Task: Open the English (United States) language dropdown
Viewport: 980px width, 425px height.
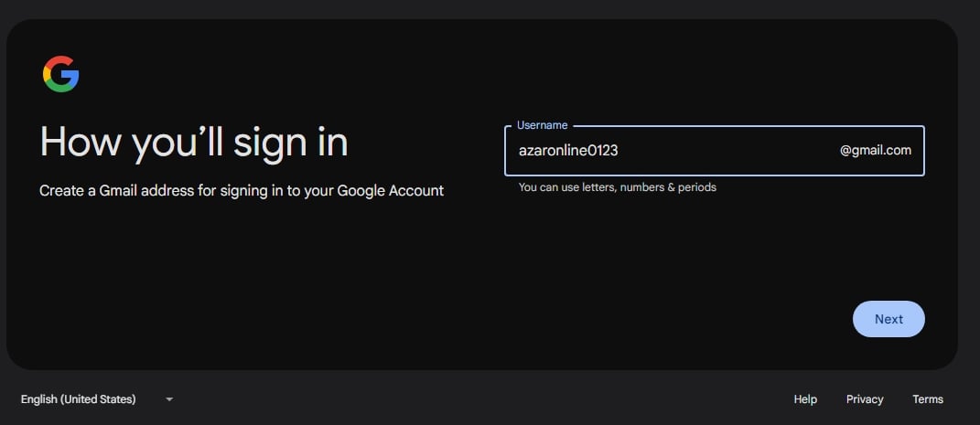Action: (x=97, y=399)
